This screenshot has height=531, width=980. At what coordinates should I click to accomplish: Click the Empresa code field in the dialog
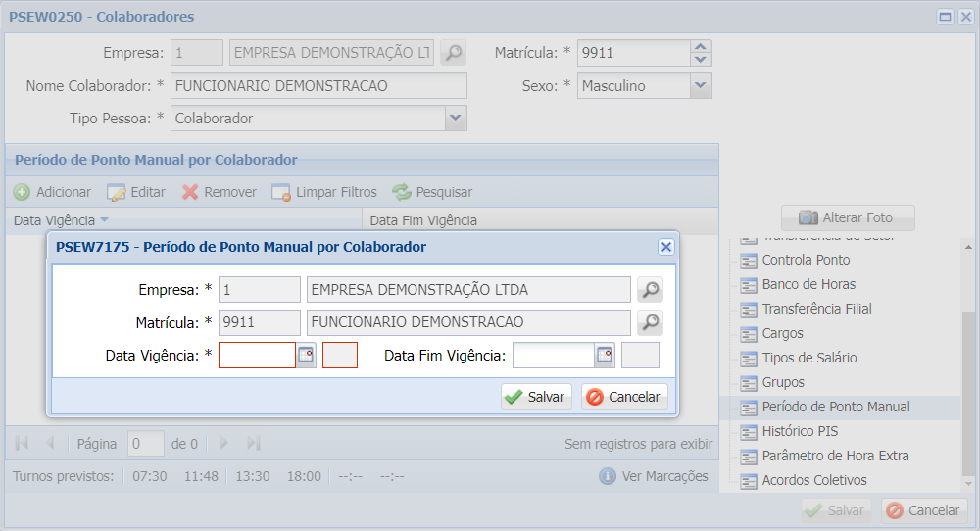260,290
